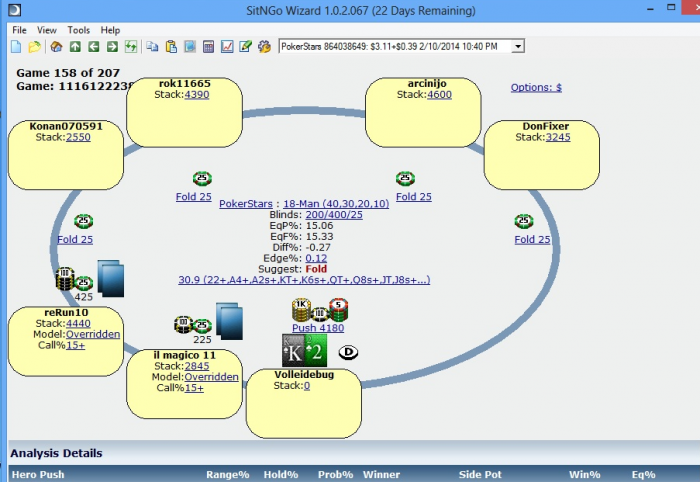Click Fold 25 link below rok11665

coord(193,197)
